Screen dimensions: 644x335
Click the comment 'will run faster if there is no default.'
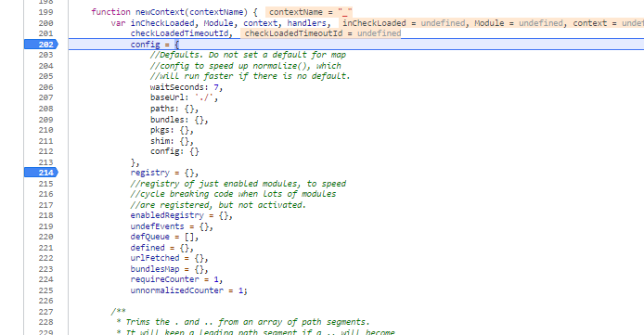point(251,76)
